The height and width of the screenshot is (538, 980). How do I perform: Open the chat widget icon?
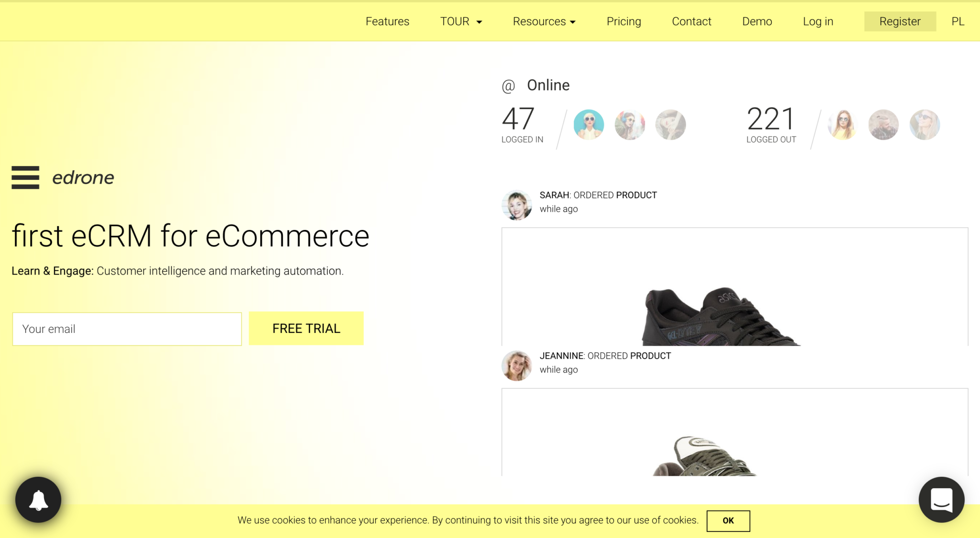(941, 500)
